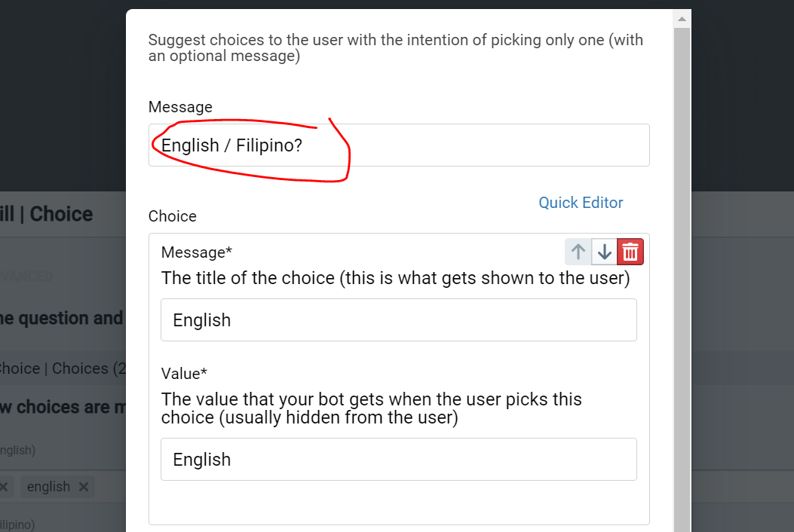Move the English choice down
Screen dimensions: 794x532
click(604, 251)
